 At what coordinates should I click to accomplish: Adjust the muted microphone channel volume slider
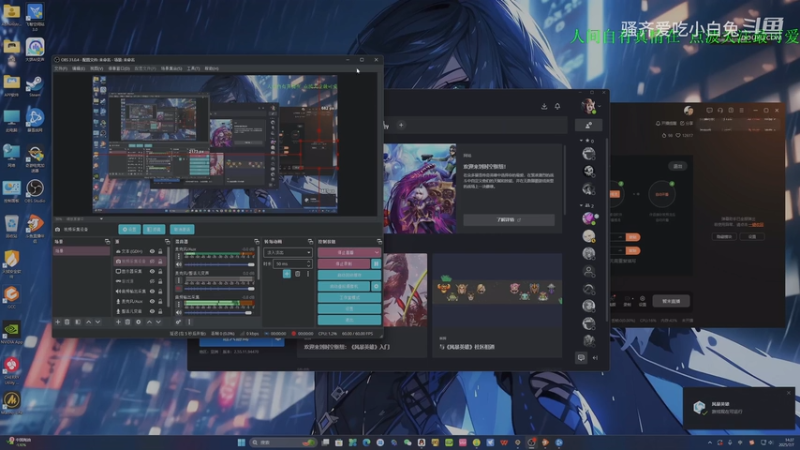click(x=219, y=289)
